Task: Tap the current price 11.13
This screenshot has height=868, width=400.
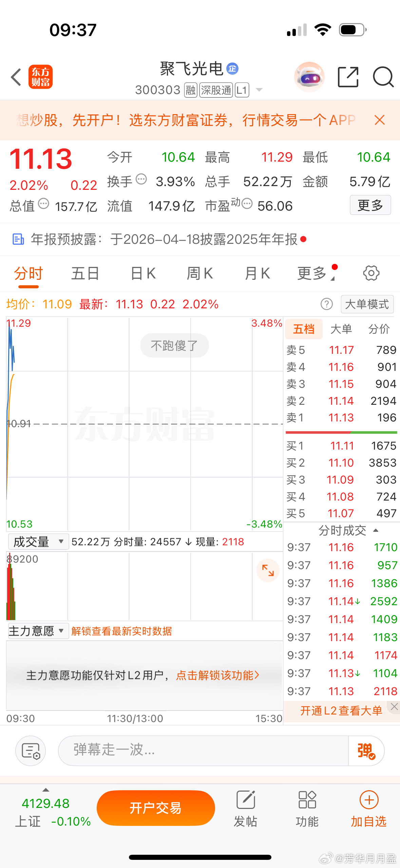Action: click(x=41, y=159)
